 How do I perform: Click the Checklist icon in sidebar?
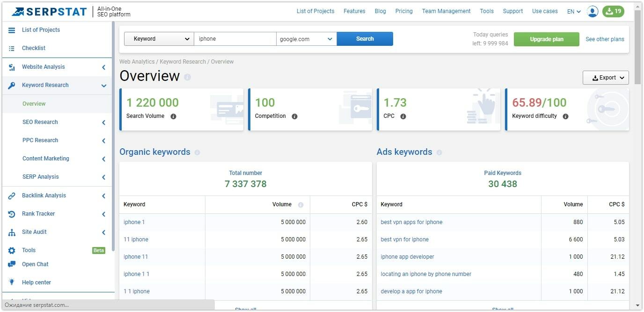coord(12,48)
